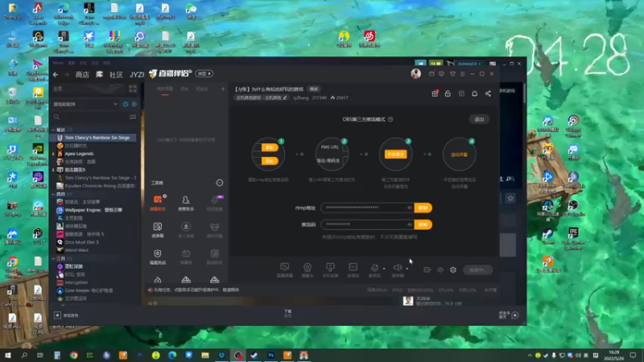
Task: Click the more options circle beside toolbox header
Action: (220, 183)
